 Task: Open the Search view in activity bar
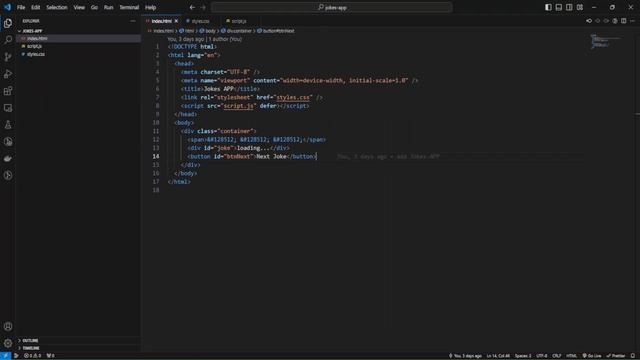tap(8, 40)
